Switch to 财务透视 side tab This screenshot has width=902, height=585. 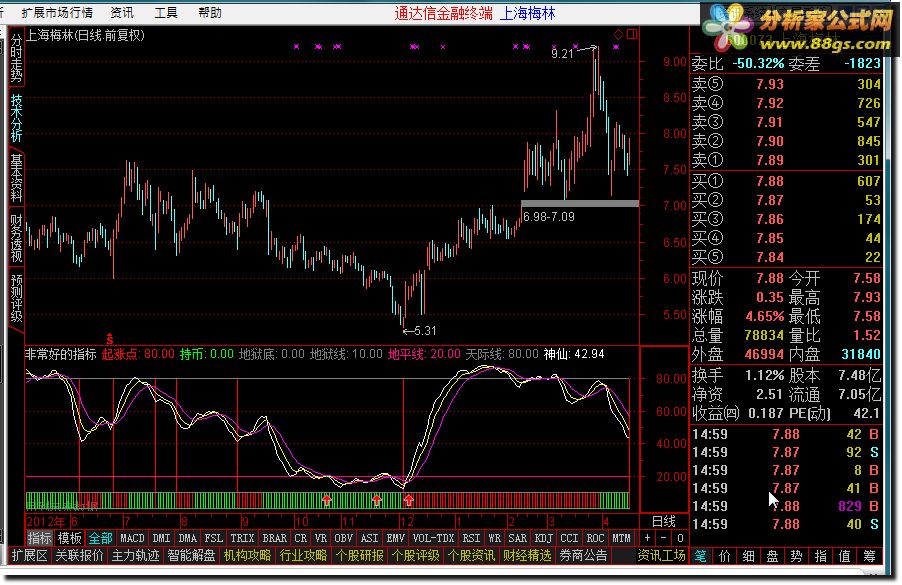coord(16,238)
